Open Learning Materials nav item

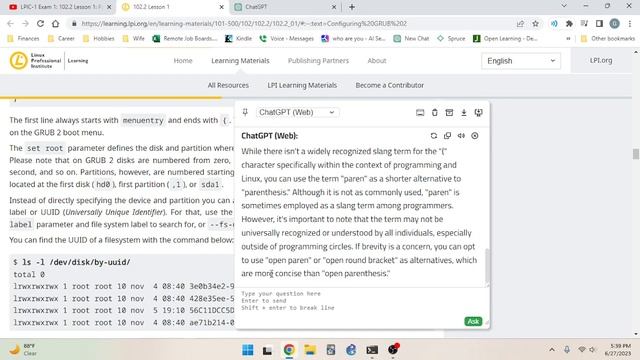click(x=240, y=61)
